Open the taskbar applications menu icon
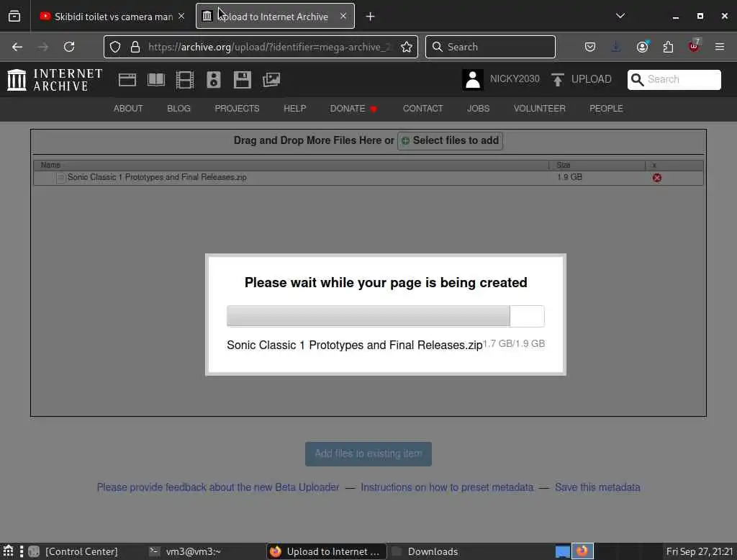The width and height of the screenshot is (737, 560). [8, 551]
